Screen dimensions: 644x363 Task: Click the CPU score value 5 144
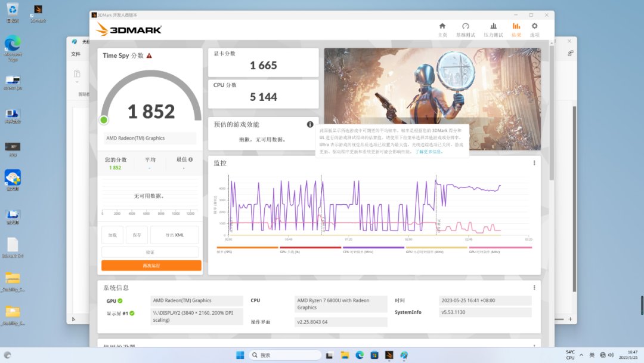264,97
